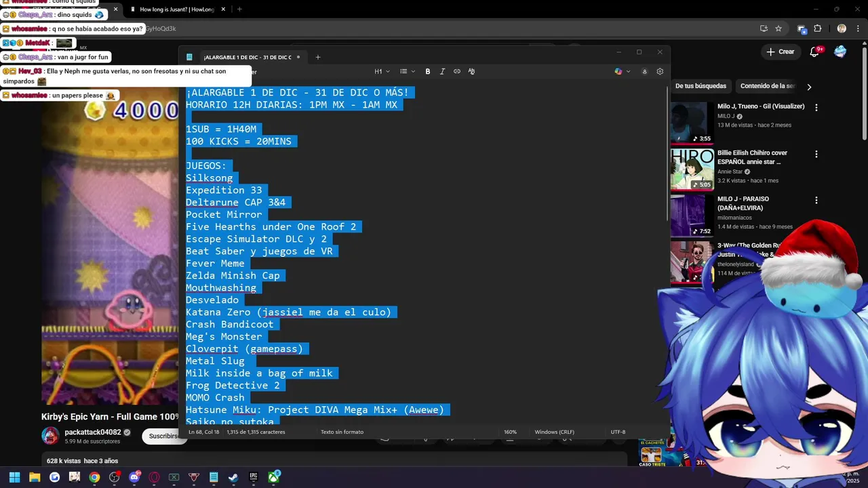The image size is (868, 488).
Task: Click the Zelda Minish Cap line
Action: click(233, 275)
